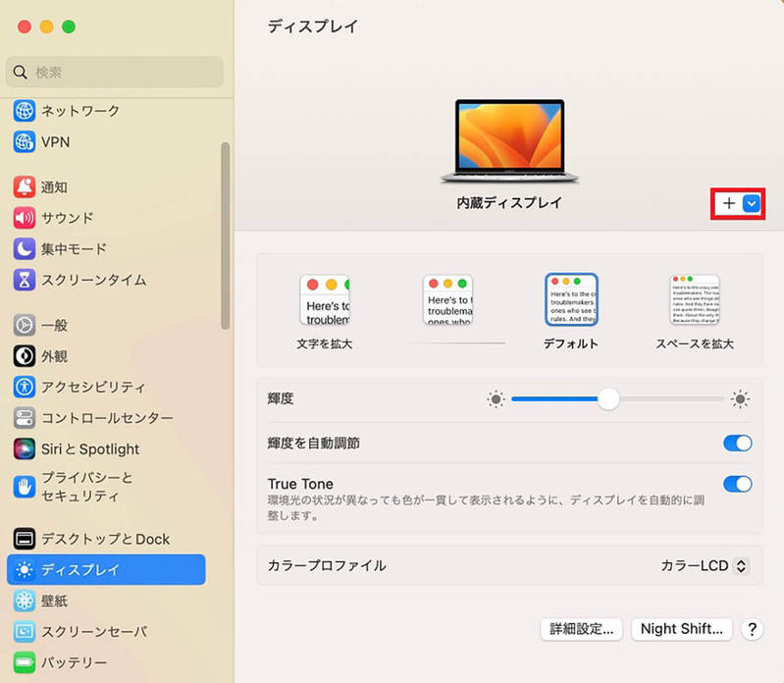Viewport: 784px width, 683px height.
Task: Click the brightness slider knob
Action: (x=608, y=399)
